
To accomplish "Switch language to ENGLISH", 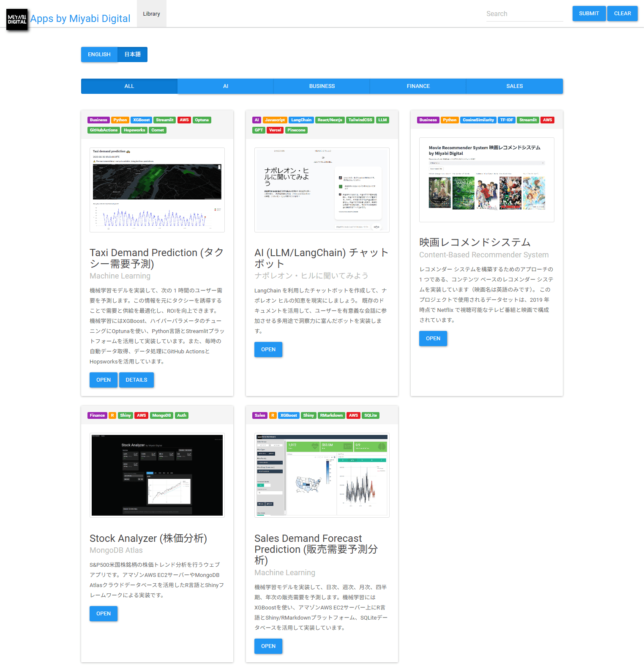I will pos(99,55).
